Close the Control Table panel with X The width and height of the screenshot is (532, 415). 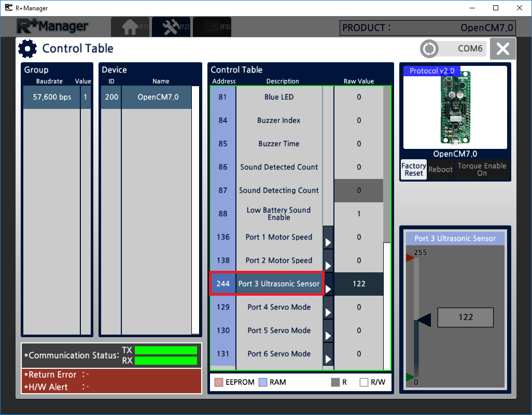point(503,49)
